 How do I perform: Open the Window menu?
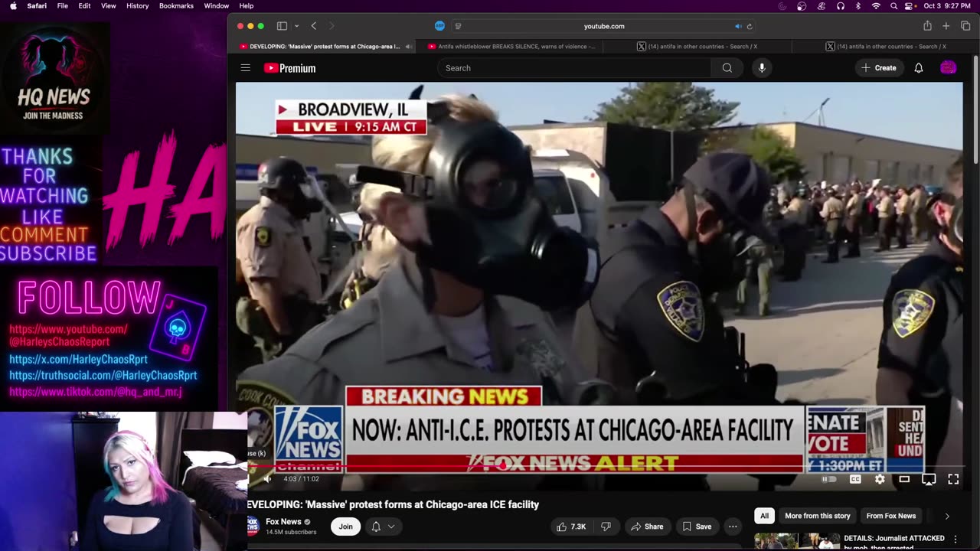(x=217, y=6)
